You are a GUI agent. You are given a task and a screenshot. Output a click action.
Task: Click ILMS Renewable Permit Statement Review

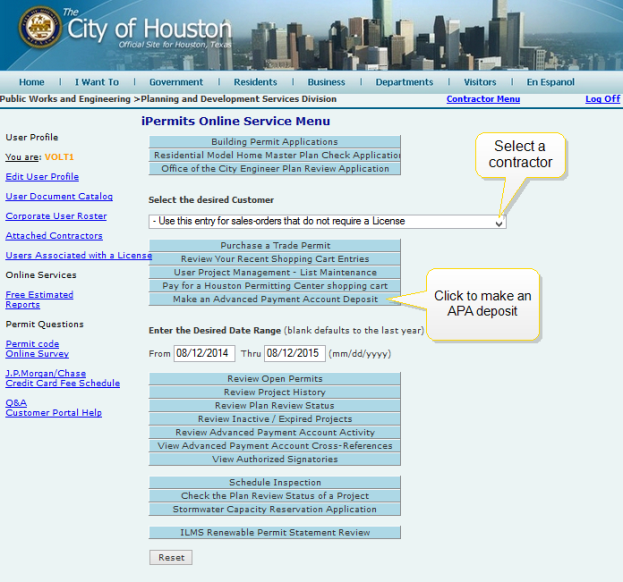point(275,532)
